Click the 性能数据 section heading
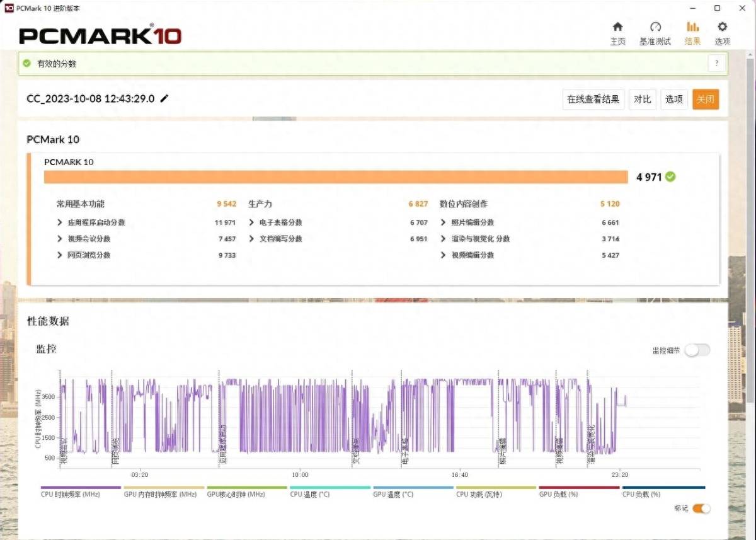The height and width of the screenshot is (540, 756). pos(48,321)
